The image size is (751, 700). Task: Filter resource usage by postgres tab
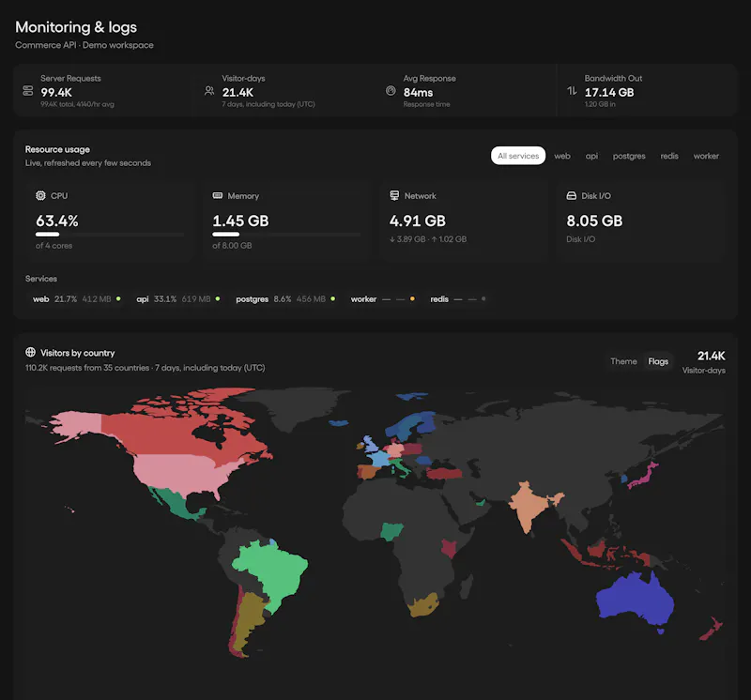(629, 156)
